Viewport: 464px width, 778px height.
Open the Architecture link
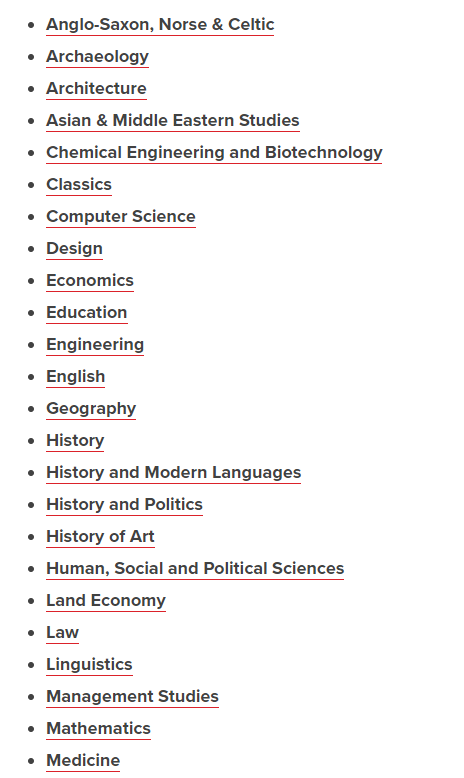click(x=96, y=88)
